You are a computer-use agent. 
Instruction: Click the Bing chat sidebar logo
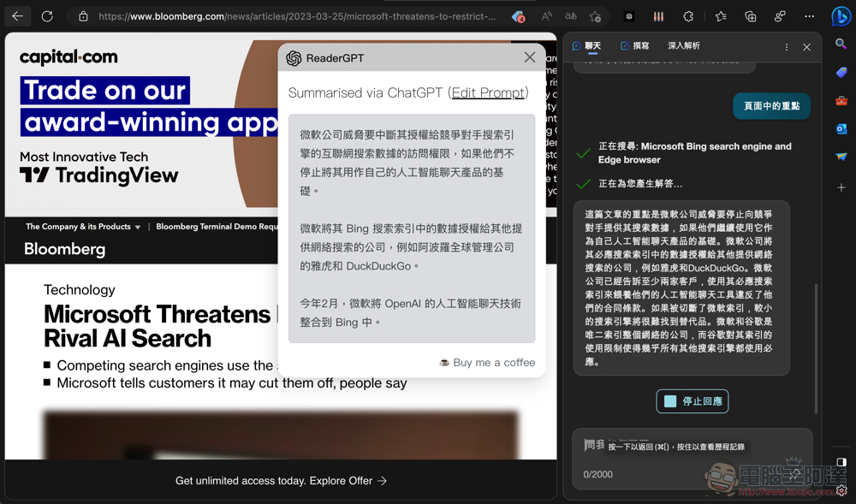tap(841, 16)
